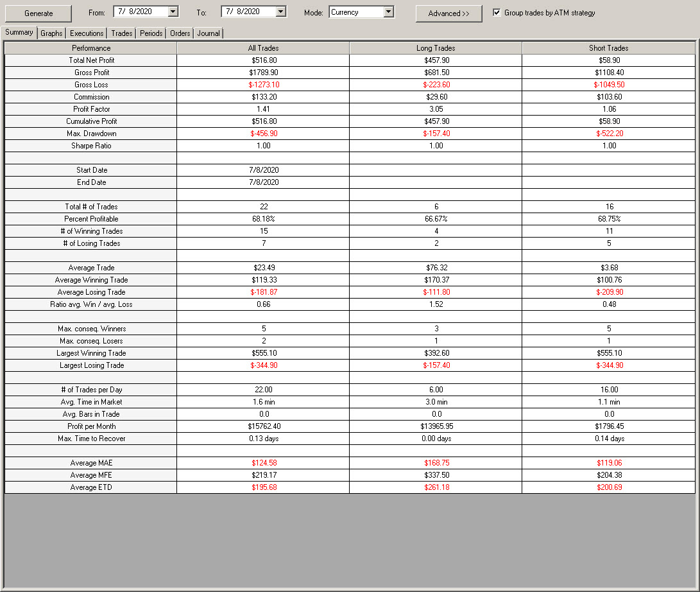Image resolution: width=700 pixels, height=592 pixels.
Task: Click the Long Trades column header
Action: 436,48
